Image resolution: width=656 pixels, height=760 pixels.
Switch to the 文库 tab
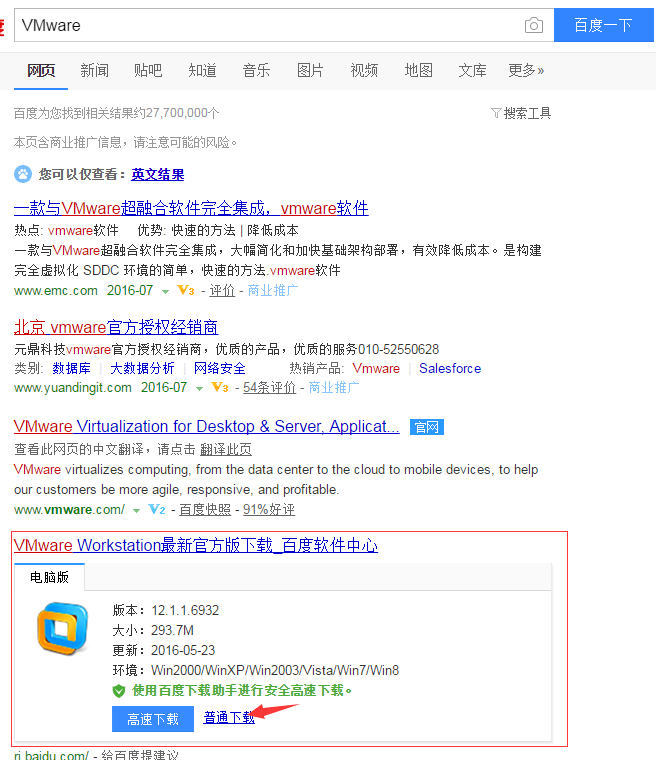(472, 71)
